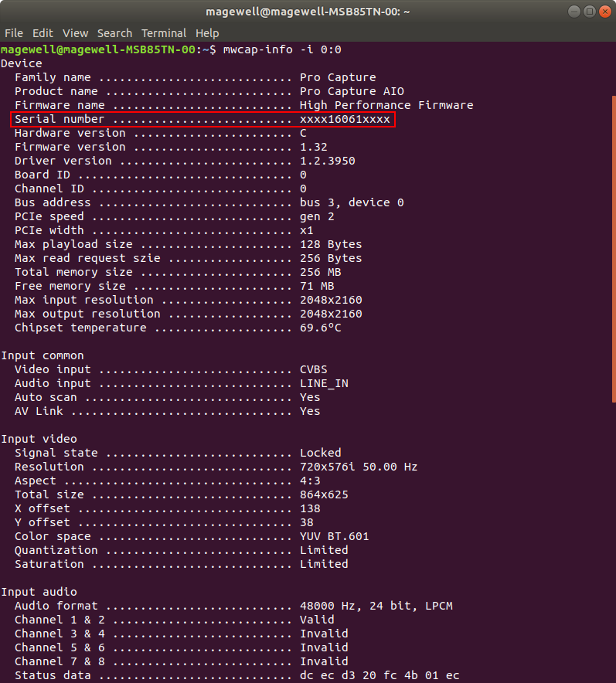Click the Device section heading
616x683 pixels.
pos(22,63)
